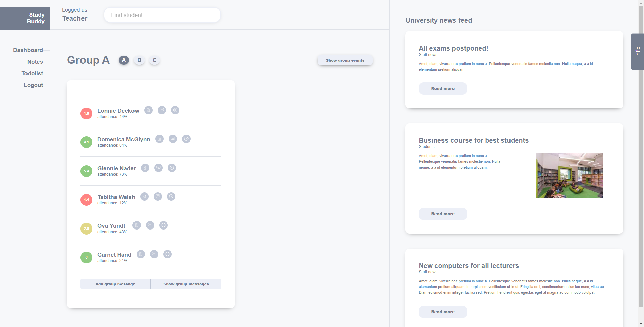644x327 pixels.
Task: Click student name Glennie Nader
Action: (117, 168)
